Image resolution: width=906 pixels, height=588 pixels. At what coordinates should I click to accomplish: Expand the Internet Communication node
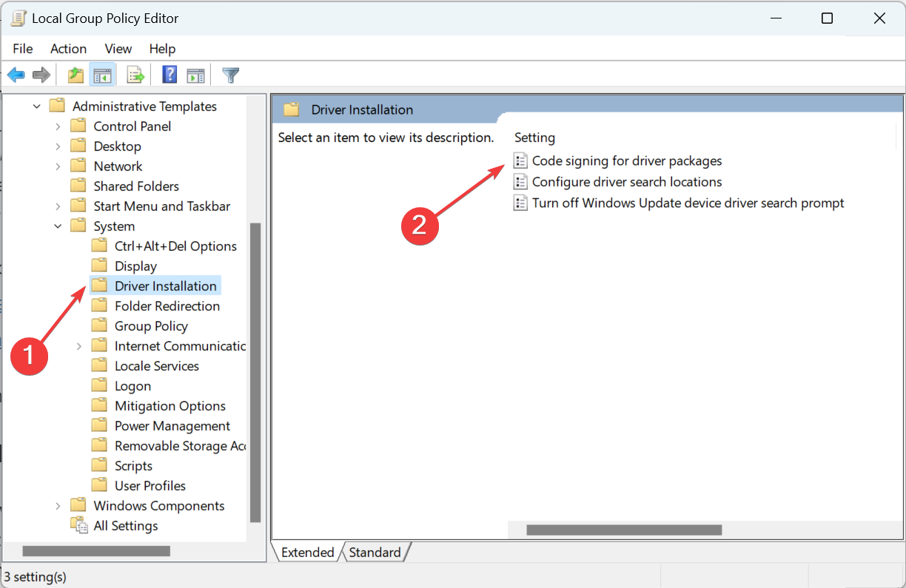(79, 346)
